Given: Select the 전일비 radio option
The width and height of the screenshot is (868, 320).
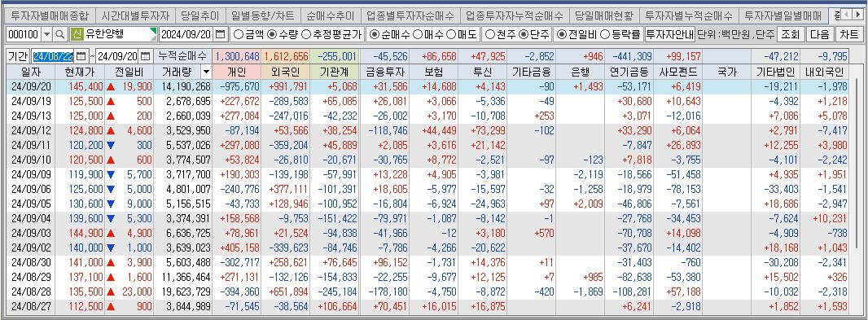Looking at the screenshot, I should point(576,34).
